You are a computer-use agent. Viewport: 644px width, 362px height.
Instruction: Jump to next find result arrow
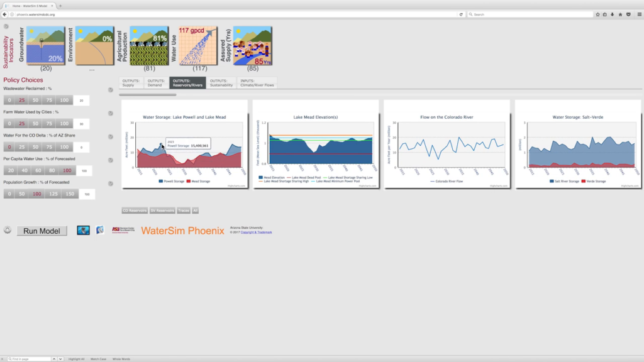pyautogui.click(x=60, y=359)
